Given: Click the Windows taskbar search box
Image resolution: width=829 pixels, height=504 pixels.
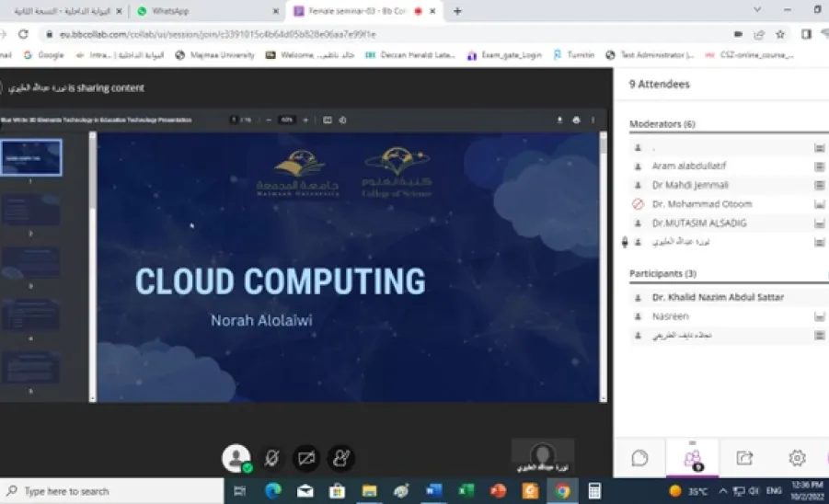Looking at the screenshot, I should point(112,491).
